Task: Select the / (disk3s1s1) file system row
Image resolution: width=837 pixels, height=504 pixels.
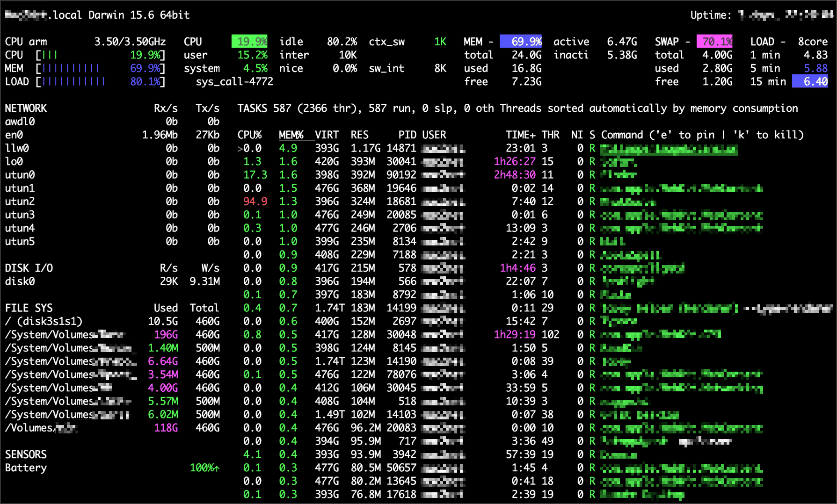Action: tap(44, 322)
